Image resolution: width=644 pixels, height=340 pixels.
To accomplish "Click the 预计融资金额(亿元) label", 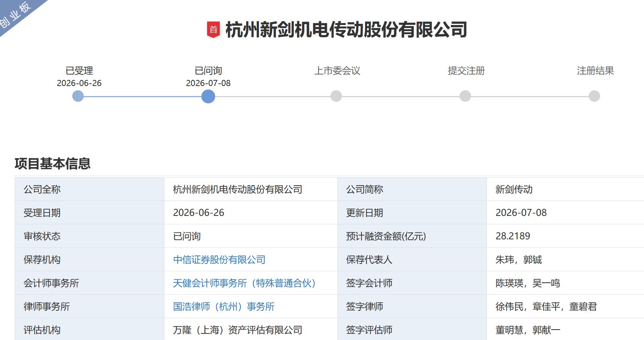I will click(386, 236).
